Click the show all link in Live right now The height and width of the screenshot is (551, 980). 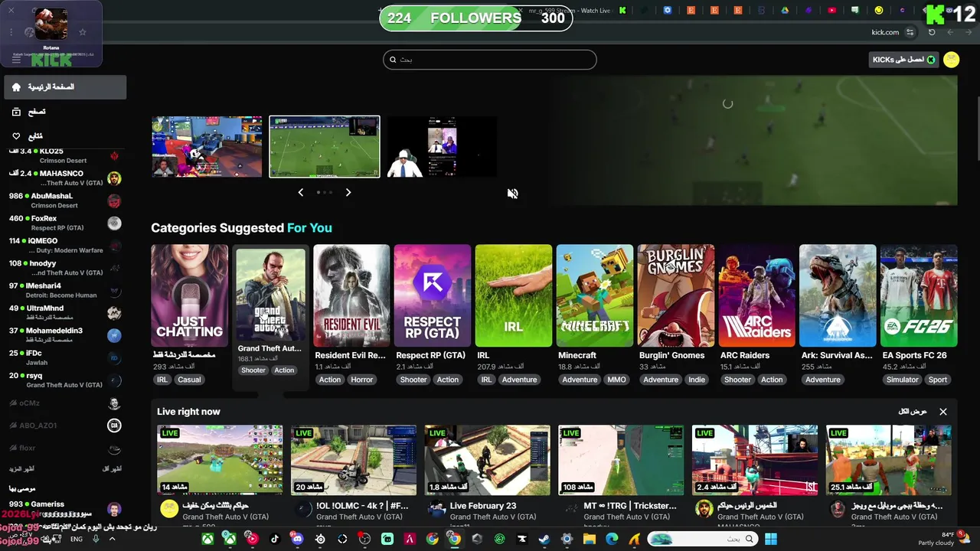tap(913, 412)
